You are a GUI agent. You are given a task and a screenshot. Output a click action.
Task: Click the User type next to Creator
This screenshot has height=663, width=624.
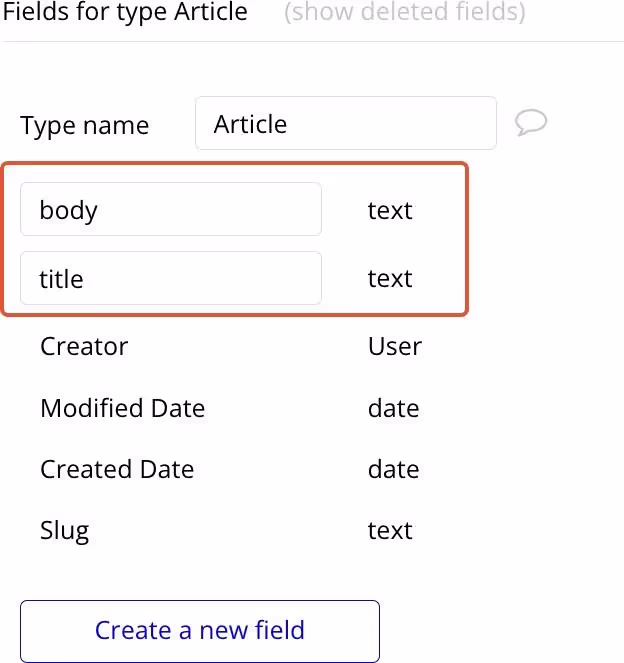click(x=395, y=346)
